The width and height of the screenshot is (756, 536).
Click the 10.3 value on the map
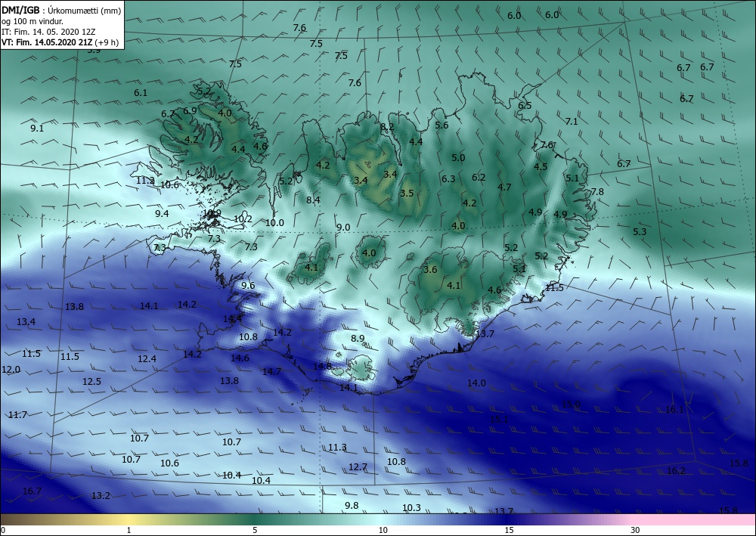[x=412, y=508]
